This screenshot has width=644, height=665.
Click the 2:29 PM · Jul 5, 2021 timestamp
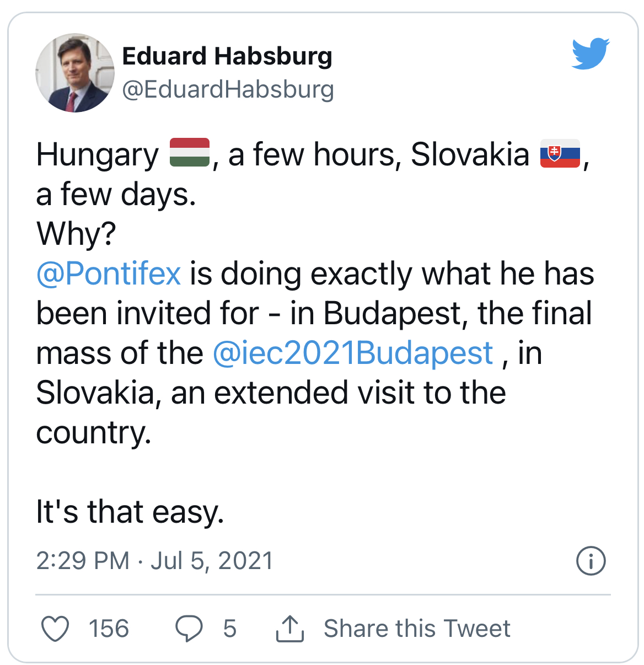(154, 561)
